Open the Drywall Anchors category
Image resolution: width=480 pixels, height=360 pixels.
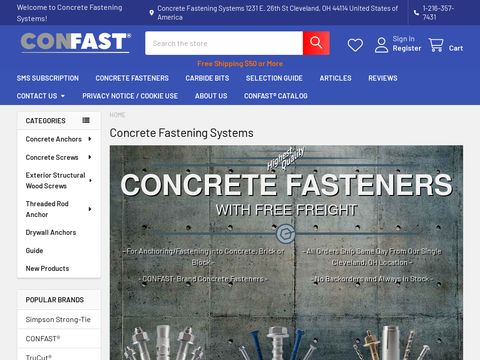click(x=51, y=232)
